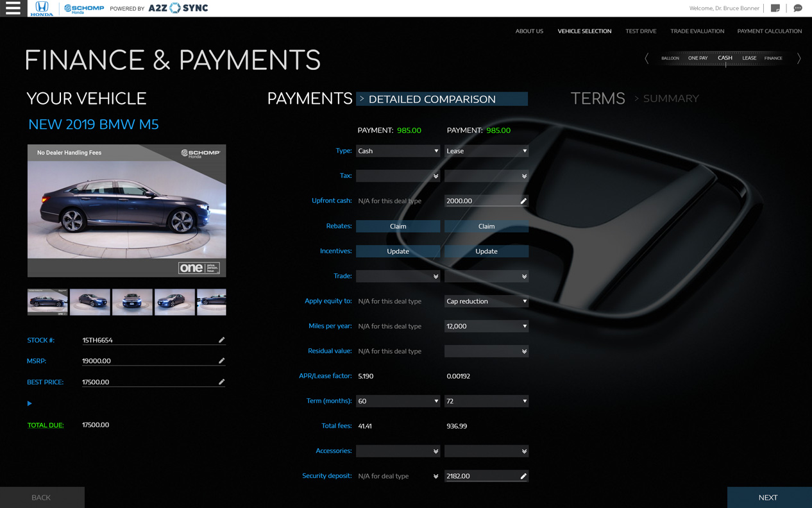Open the notes icon beside the welcome text
This screenshot has height=508, width=812.
(775, 8)
